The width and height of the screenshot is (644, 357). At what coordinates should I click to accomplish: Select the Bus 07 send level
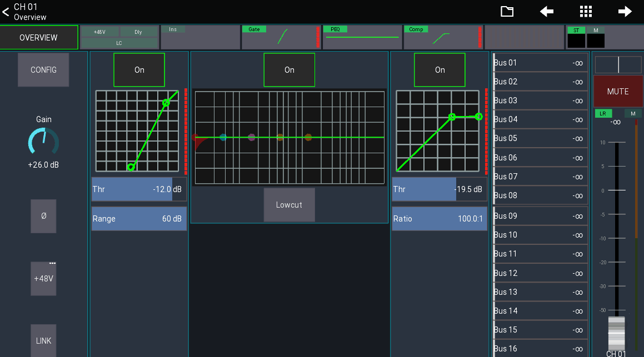click(540, 177)
